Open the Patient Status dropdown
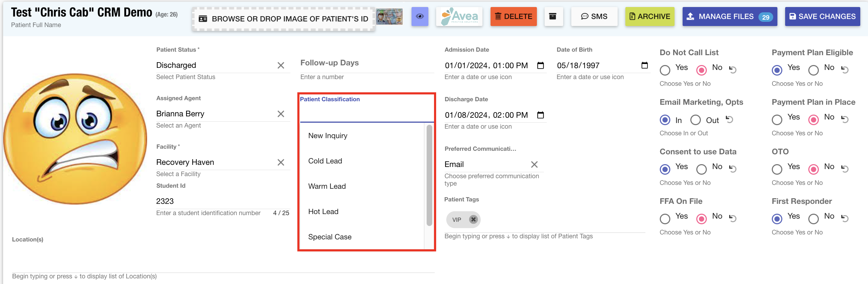The image size is (868, 284). (214, 65)
